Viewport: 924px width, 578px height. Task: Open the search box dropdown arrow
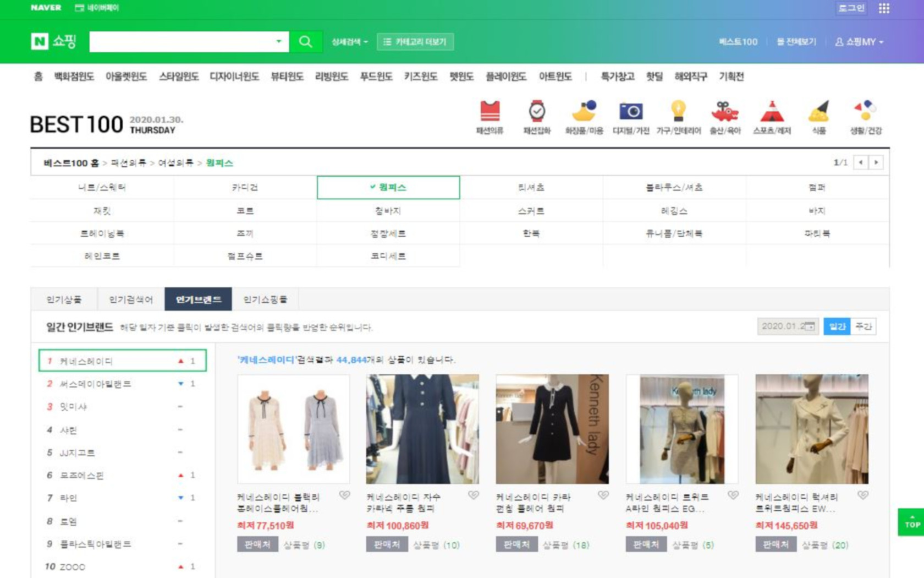[279, 41]
